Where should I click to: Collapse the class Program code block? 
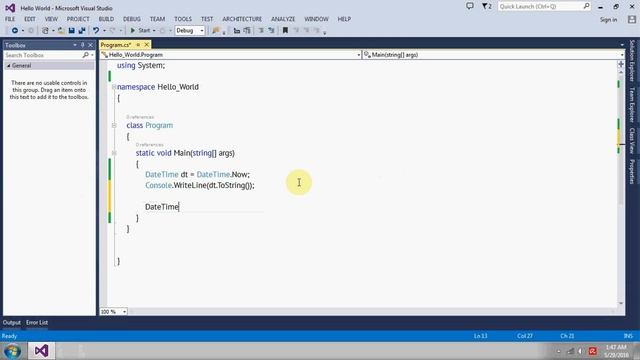[114, 125]
